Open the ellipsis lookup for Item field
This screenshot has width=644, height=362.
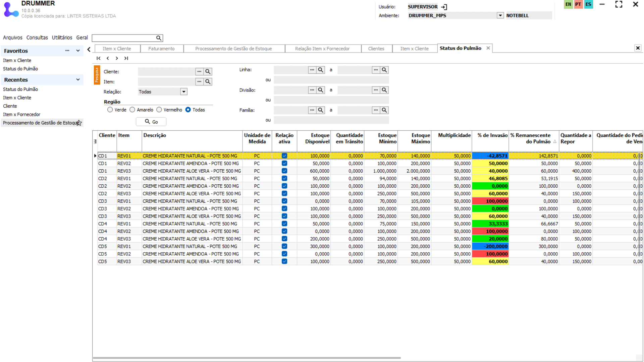pyautogui.click(x=199, y=82)
